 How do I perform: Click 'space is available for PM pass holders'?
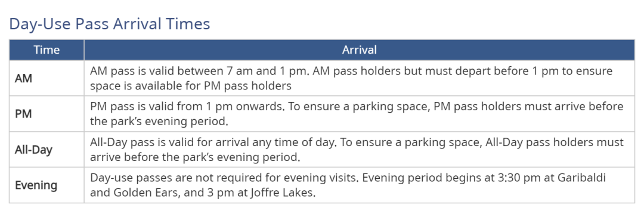pyautogui.click(x=191, y=86)
